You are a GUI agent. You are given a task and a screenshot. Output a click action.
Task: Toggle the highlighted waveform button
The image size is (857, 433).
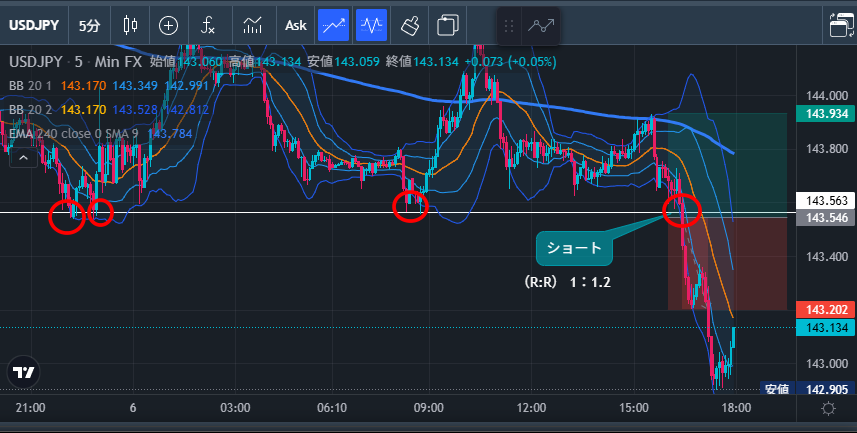pyautogui.click(x=371, y=25)
